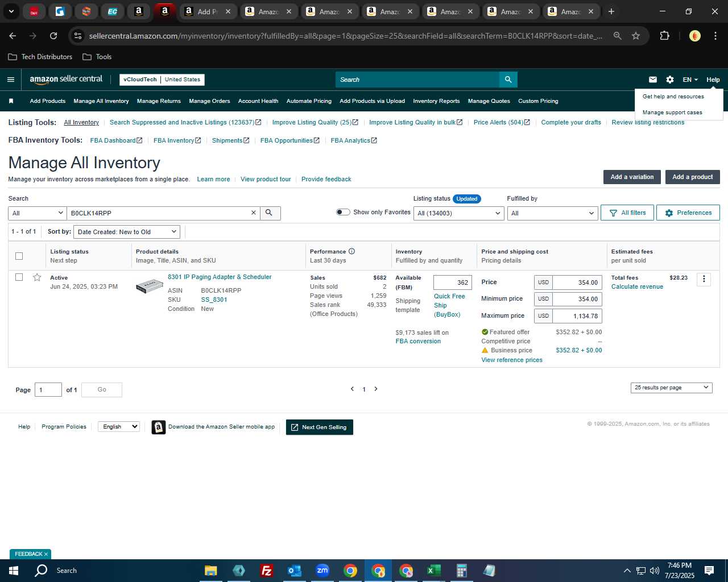
Task: Go to next page arrow
Action: [x=376, y=389]
